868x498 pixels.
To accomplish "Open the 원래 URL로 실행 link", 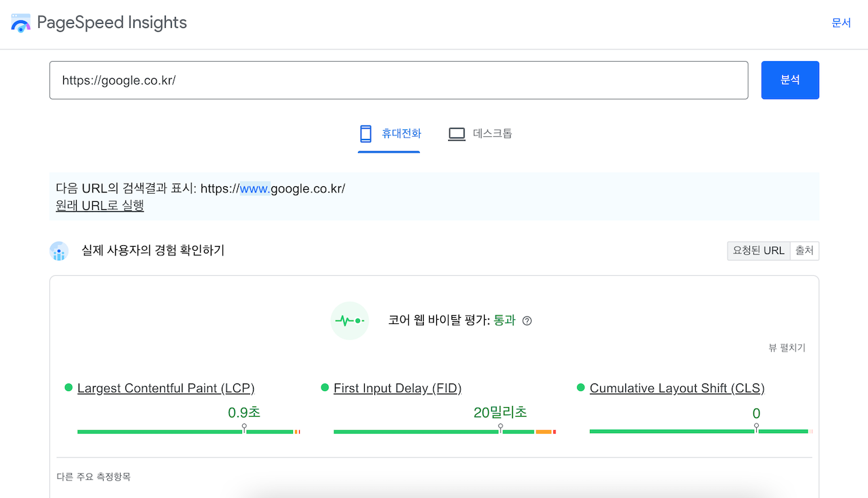I will point(99,206).
